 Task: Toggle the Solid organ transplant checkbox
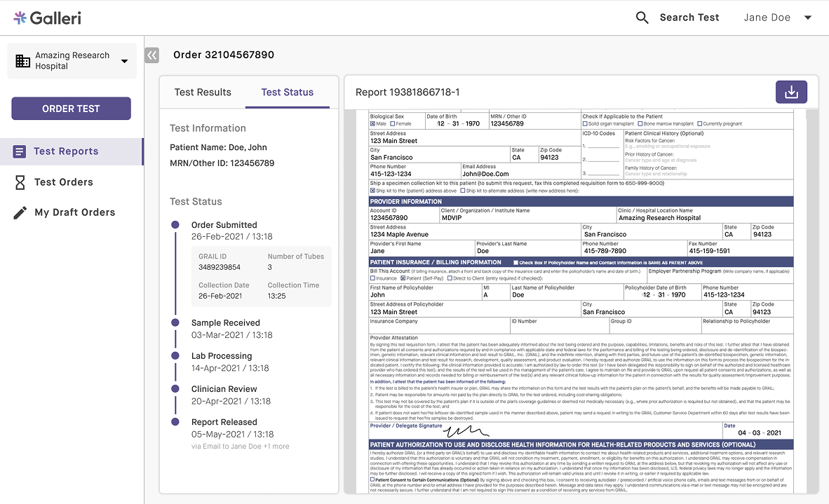(585, 124)
